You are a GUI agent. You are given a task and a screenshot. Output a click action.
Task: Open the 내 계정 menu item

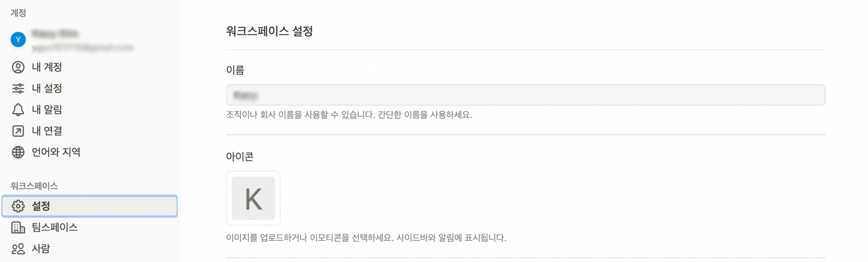point(47,67)
